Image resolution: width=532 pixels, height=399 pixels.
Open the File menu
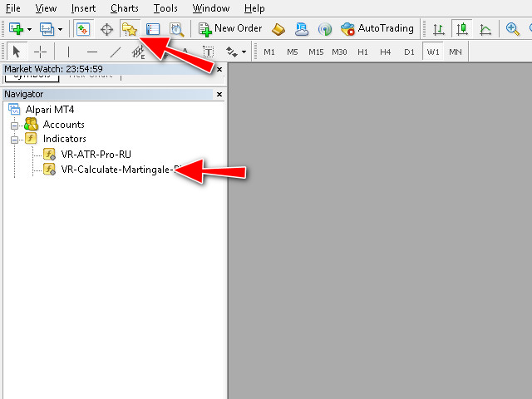[13, 8]
